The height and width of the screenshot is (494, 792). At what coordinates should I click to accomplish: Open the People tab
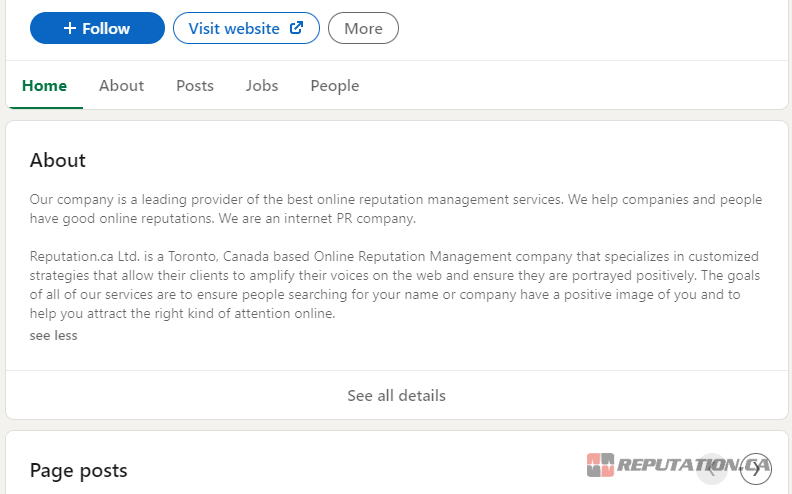[x=334, y=86]
